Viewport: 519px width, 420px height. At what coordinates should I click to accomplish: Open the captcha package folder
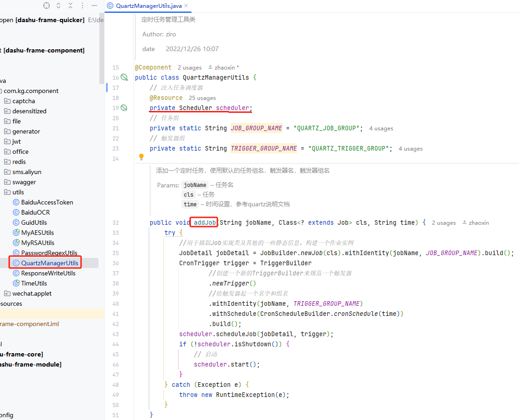23,101
